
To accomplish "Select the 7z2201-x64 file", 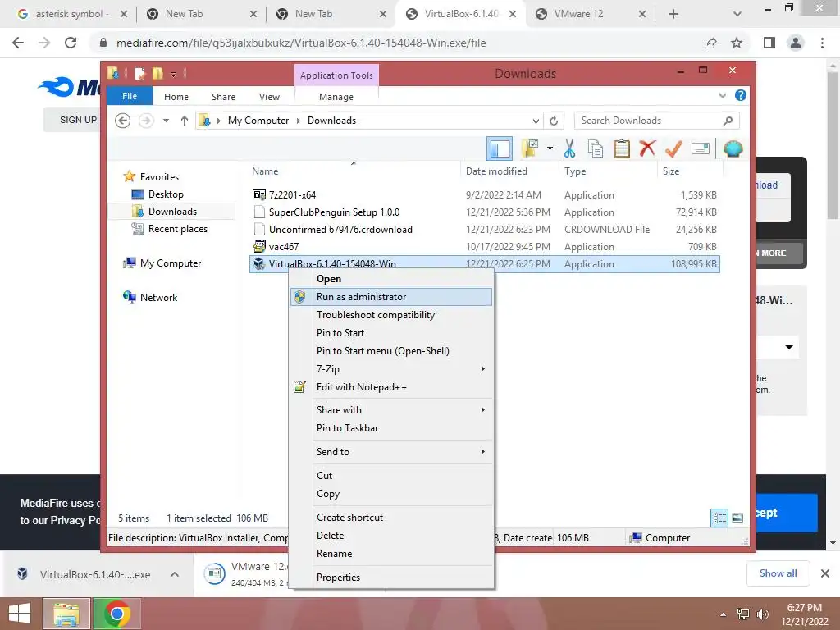I will coord(485,195).
